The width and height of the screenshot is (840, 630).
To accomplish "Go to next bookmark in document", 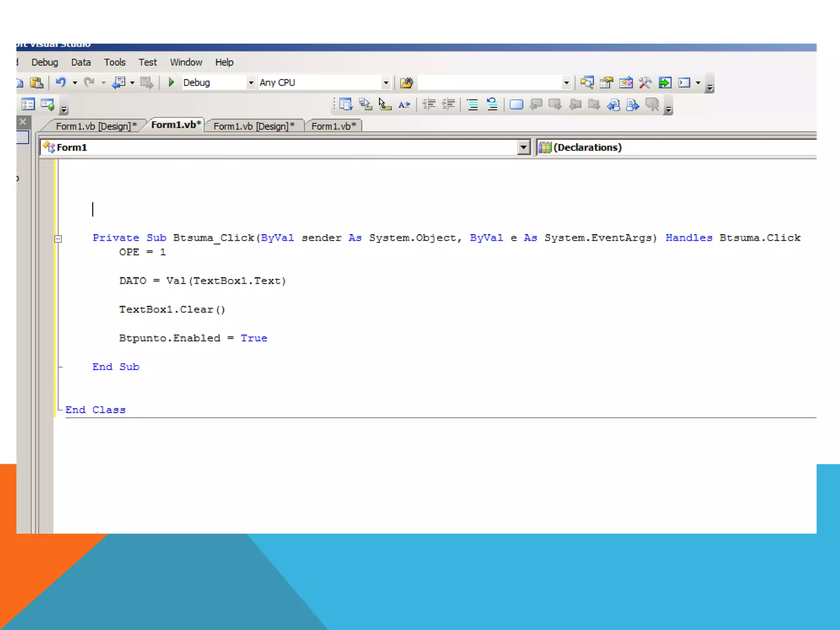I will [x=633, y=105].
